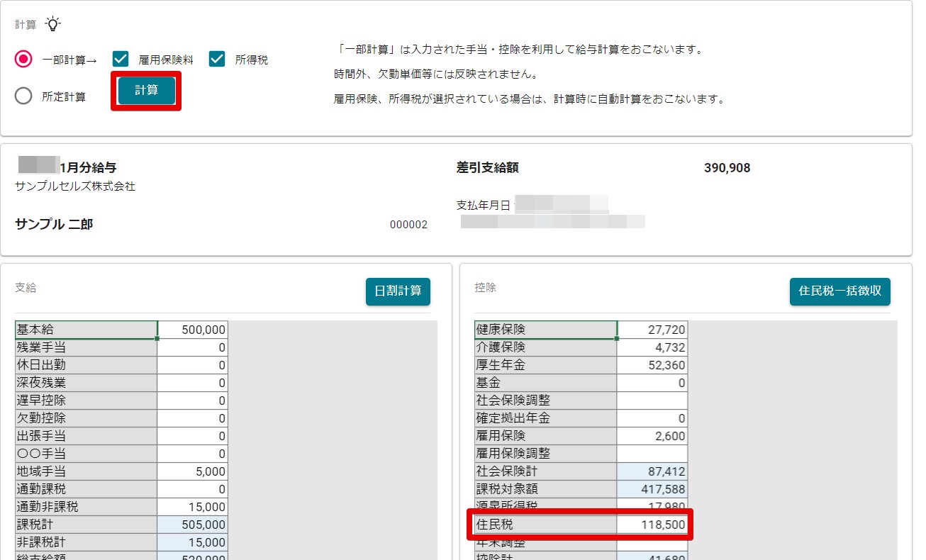Click the 介護保険 value cell 4,732
926x560 pixels.
(x=652, y=347)
